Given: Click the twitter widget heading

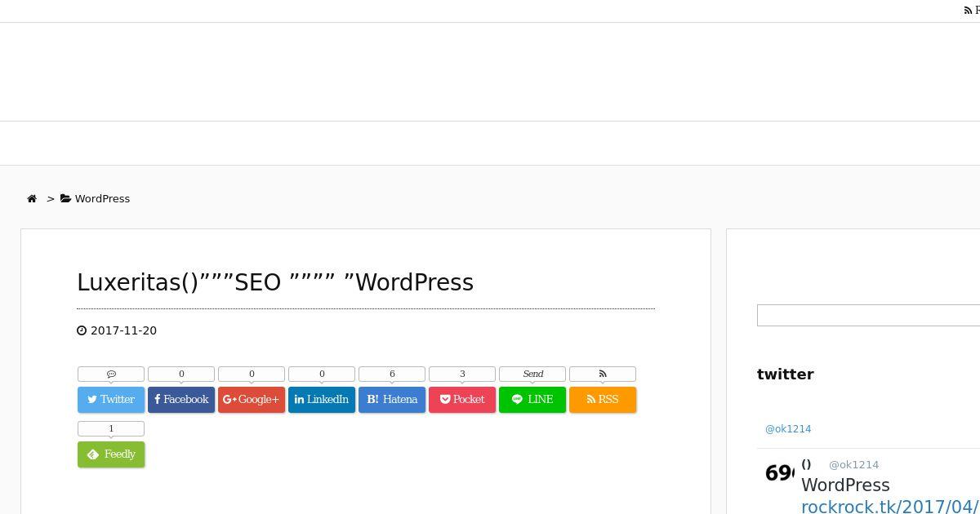Looking at the screenshot, I should pyautogui.click(x=786, y=374).
